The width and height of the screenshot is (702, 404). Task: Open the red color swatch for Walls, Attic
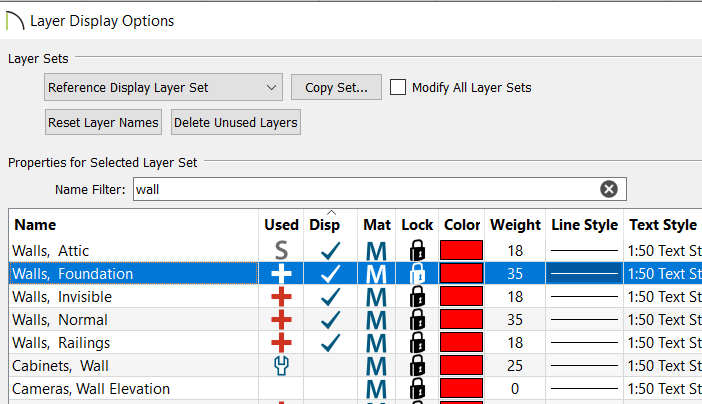pyautogui.click(x=462, y=250)
